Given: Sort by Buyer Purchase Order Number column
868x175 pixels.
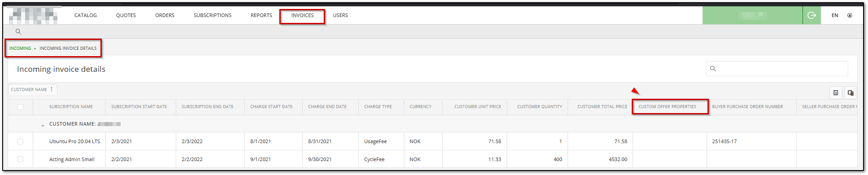Looking at the screenshot, I should (x=747, y=107).
